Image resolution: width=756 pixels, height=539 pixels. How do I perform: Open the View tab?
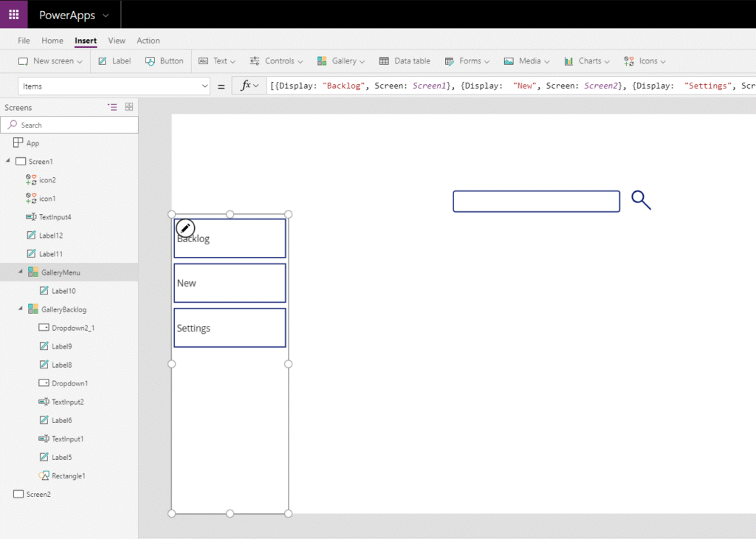tap(117, 41)
